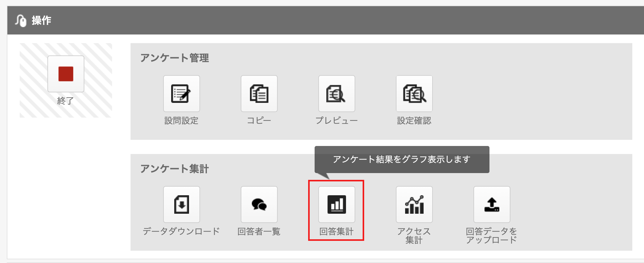Click the 操作 panel header title
Viewport: 644px width, 263px height.
42,21
